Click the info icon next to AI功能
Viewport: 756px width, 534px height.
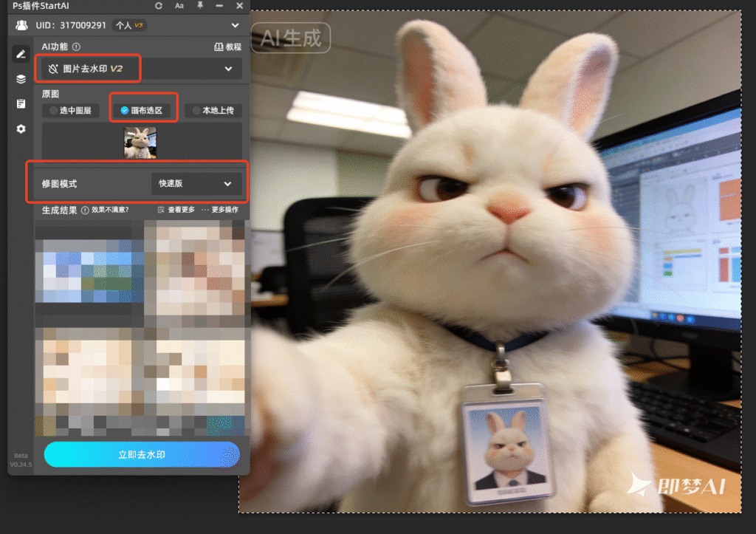pos(76,47)
